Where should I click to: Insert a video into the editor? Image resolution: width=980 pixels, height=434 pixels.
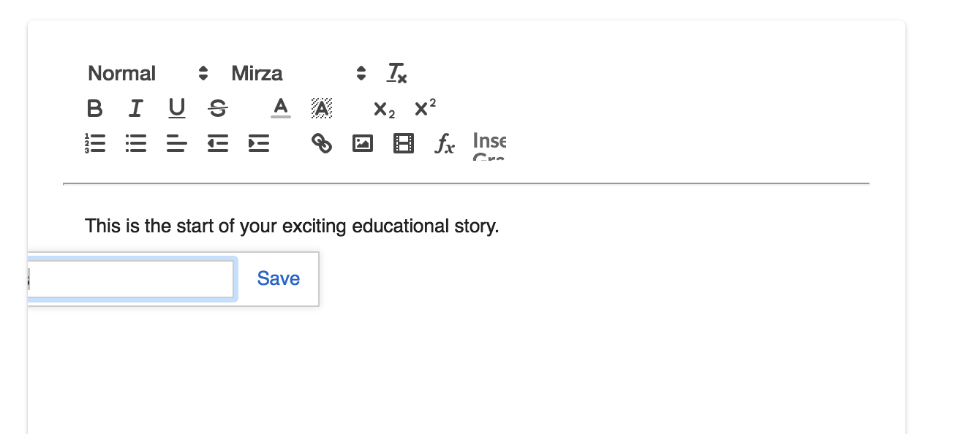pyautogui.click(x=404, y=143)
